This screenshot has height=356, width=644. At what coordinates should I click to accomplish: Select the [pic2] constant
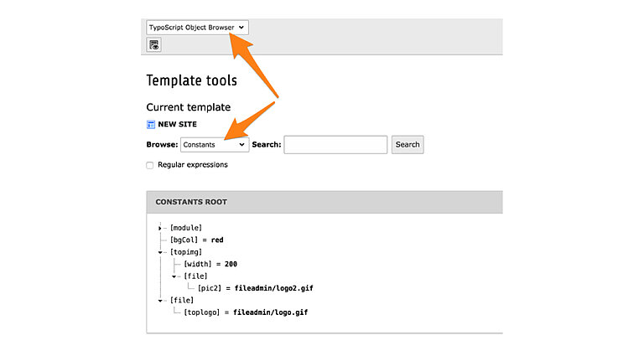[x=210, y=288]
